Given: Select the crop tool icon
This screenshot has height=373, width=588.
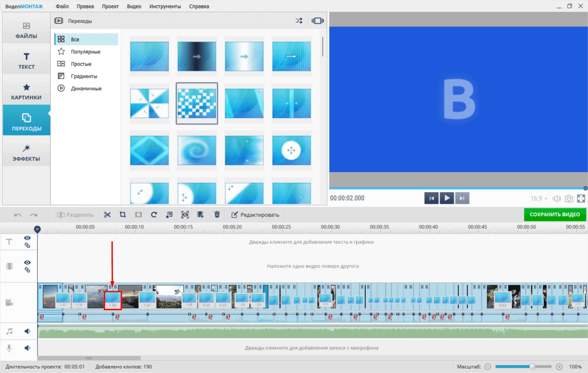Looking at the screenshot, I should [x=123, y=215].
